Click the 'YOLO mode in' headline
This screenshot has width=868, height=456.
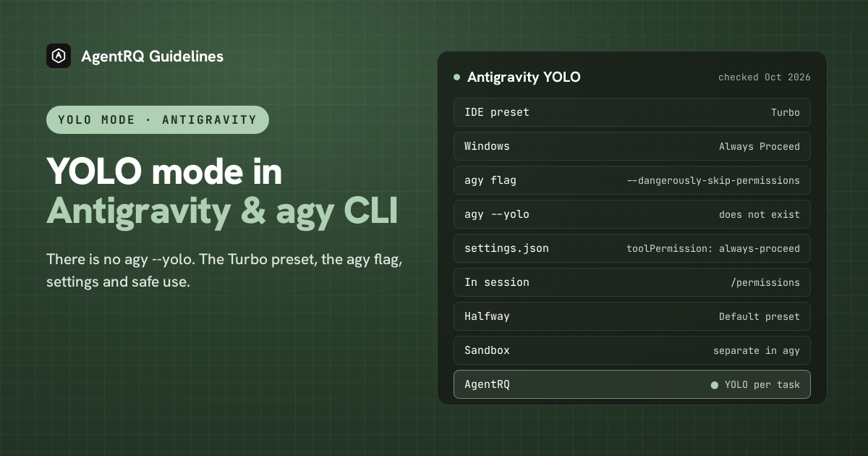coord(164,172)
